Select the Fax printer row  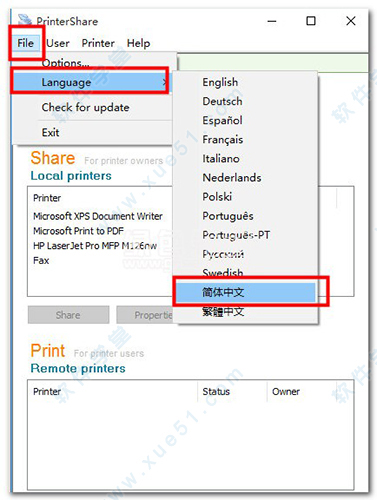(41, 260)
